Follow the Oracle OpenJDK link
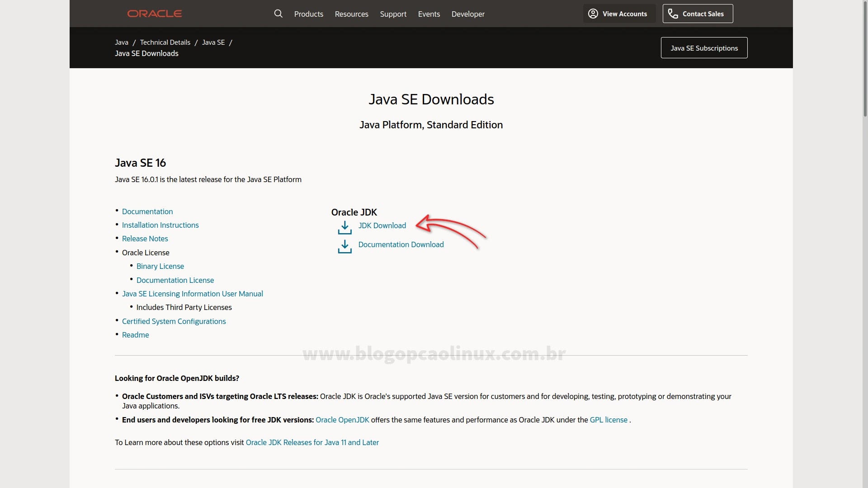The width and height of the screenshot is (868, 488). (x=342, y=420)
